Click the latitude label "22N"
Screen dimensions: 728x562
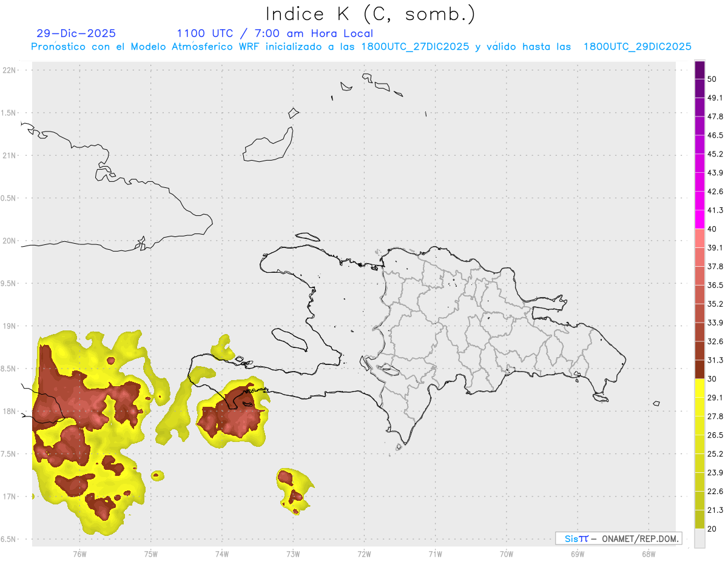pyautogui.click(x=10, y=70)
